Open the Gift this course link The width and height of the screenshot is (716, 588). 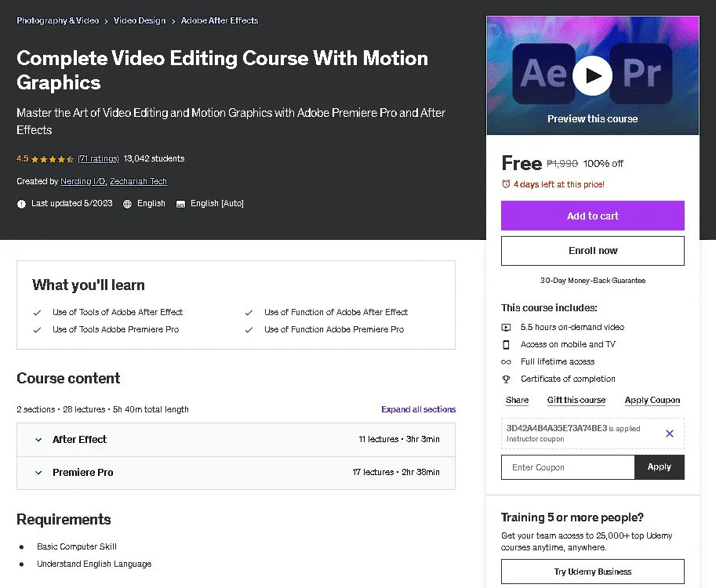[576, 400]
